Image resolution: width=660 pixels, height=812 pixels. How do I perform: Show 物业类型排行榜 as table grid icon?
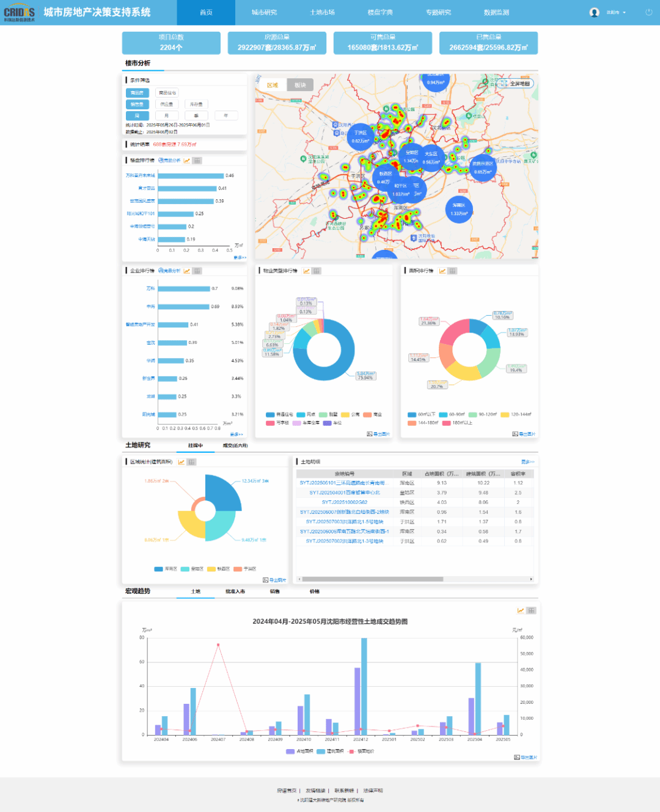tap(317, 271)
